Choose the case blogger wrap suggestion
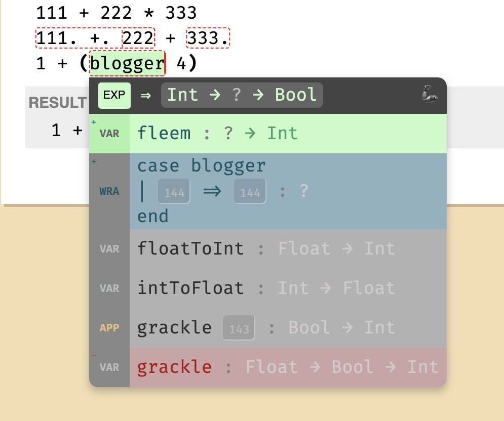This screenshot has width=504, height=421. (268, 191)
